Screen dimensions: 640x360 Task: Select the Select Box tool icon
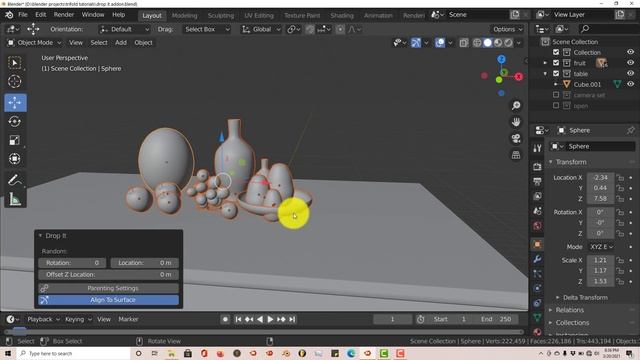tap(15, 63)
